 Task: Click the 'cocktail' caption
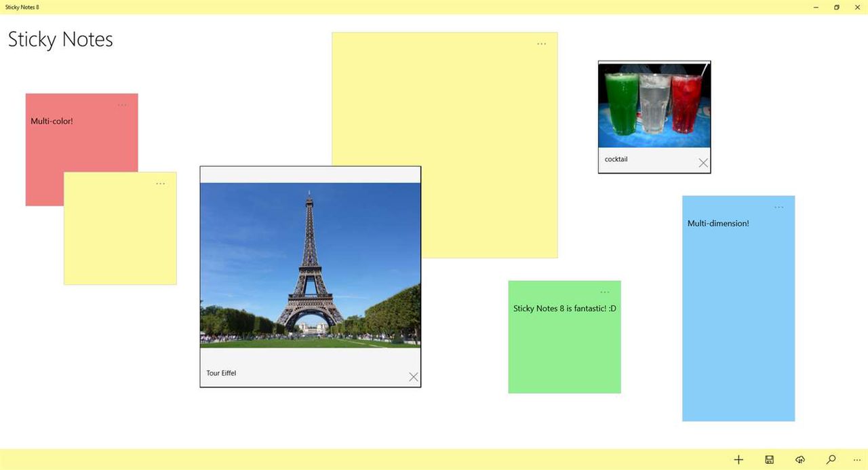tap(616, 159)
